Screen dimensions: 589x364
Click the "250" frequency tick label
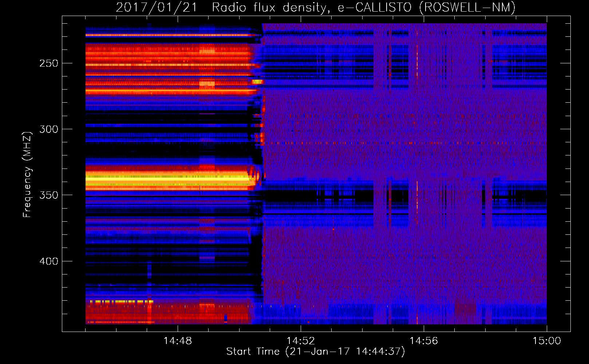(x=48, y=63)
